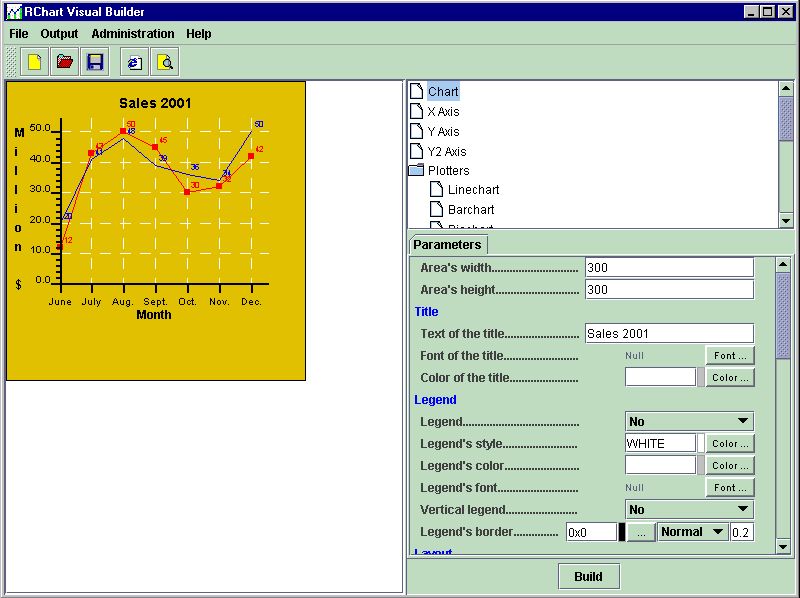
Task: Collapse the Plotters folder in the tree
Action: coord(417,171)
